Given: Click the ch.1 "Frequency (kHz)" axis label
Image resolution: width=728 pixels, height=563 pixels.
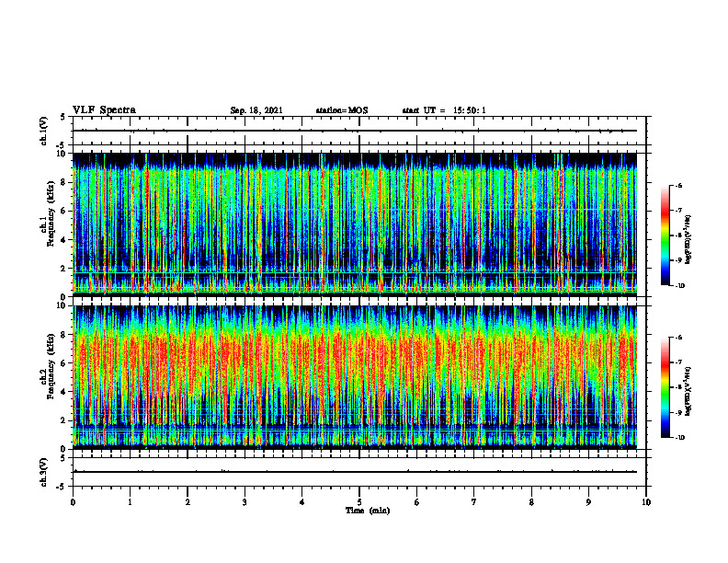Looking at the screenshot, I should [51, 213].
